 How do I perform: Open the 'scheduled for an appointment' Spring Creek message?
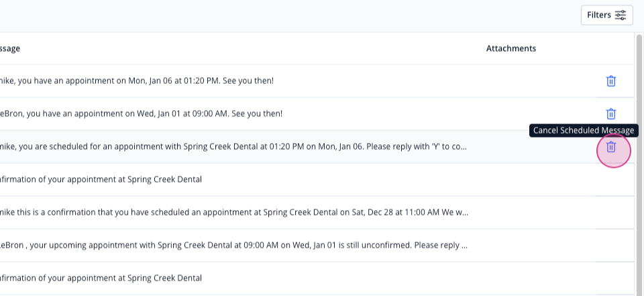pyautogui.click(x=233, y=147)
